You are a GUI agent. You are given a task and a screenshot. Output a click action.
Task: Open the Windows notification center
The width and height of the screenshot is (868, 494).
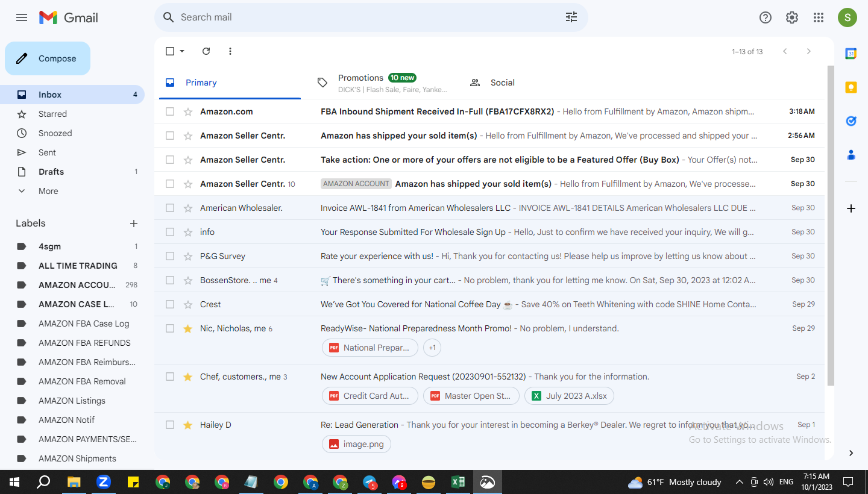[848, 482]
